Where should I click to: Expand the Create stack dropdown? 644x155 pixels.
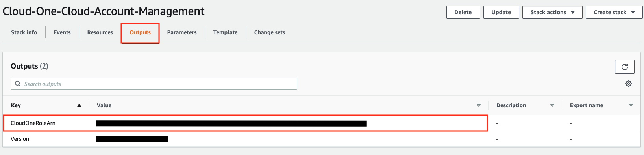click(614, 12)
